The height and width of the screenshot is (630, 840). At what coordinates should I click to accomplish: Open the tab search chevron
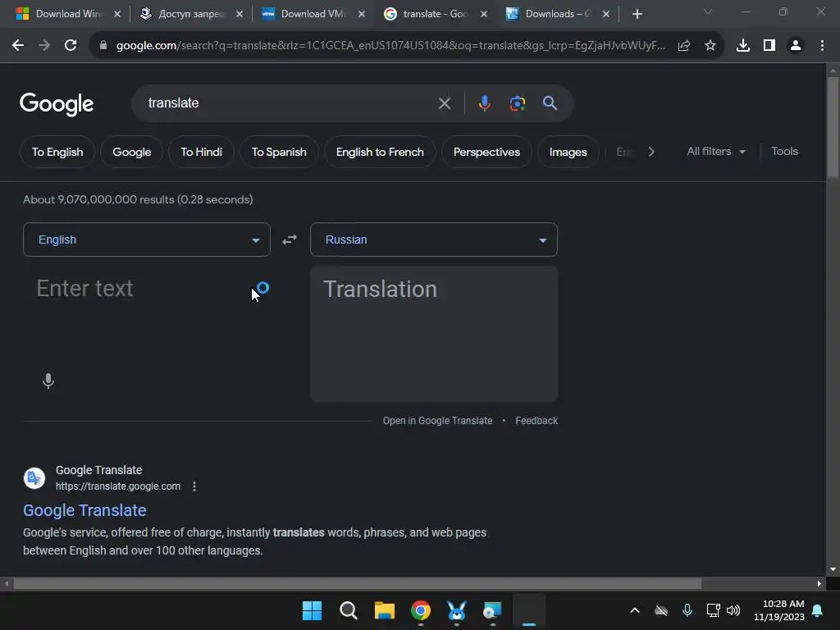708,11
